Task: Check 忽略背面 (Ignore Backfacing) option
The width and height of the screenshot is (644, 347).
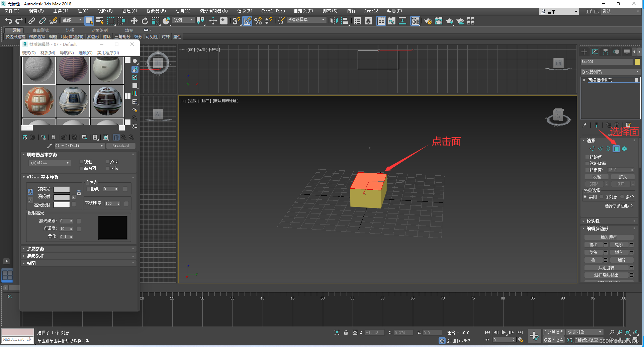Action: [587, 163]
